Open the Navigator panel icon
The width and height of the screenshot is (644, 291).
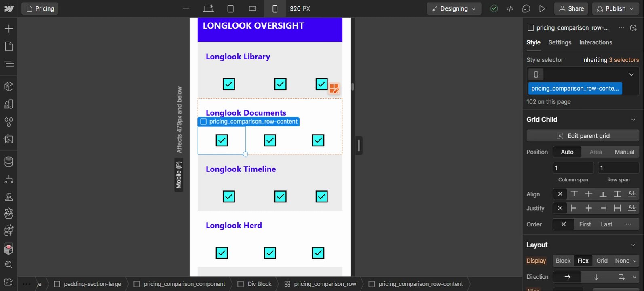tap(8, 64)
